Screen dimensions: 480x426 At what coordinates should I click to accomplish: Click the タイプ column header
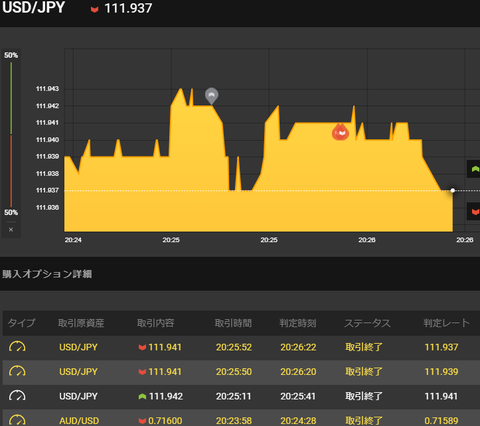tap(21, 323)
